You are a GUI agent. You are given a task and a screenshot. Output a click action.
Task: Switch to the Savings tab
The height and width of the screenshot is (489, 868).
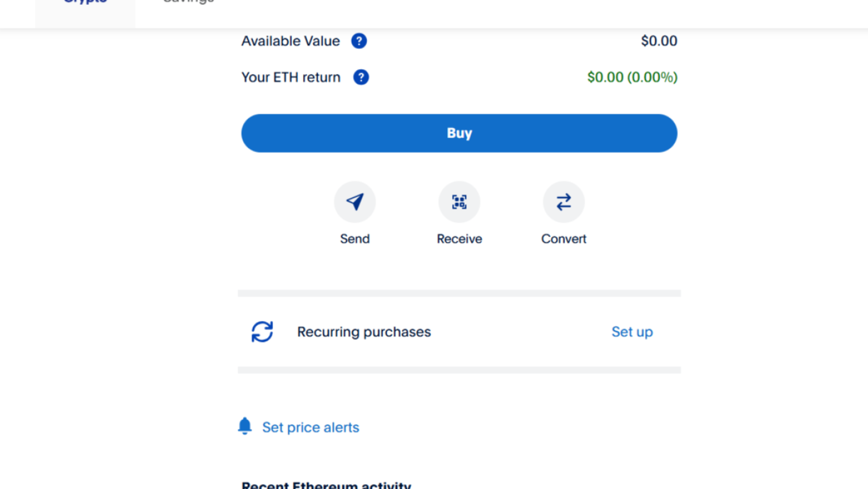coord(189,2)
